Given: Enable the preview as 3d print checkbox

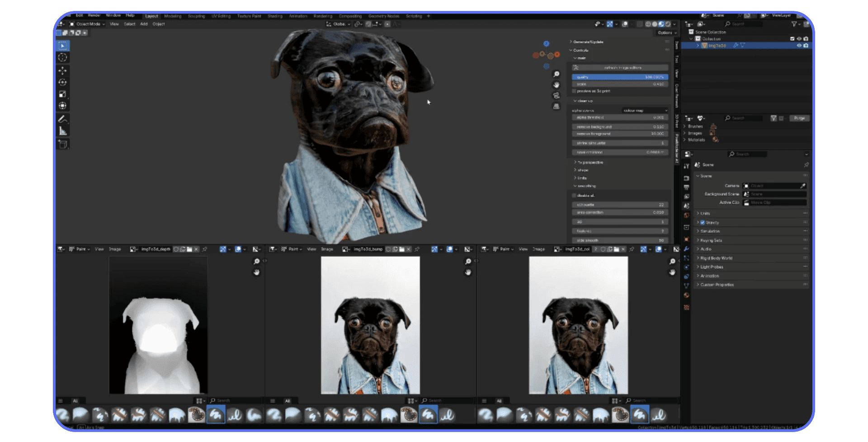Looking at the screenshot, I should pyautogui.click(x=574, y=91).
